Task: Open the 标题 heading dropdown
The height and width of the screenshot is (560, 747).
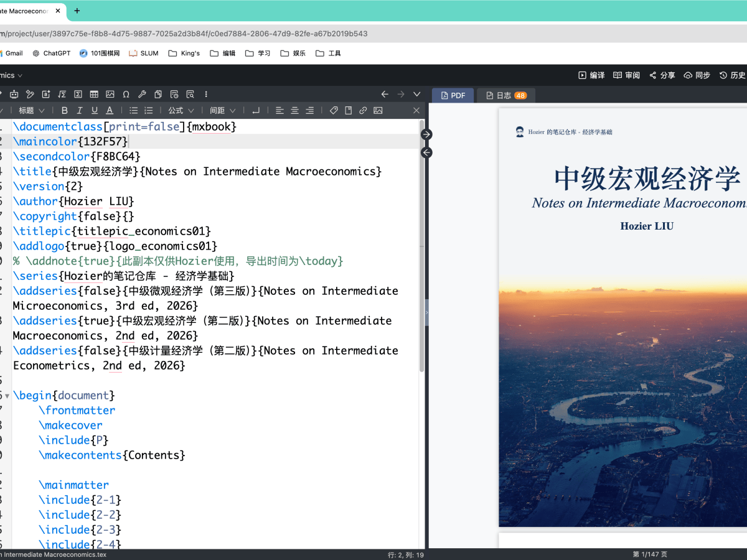Action: [x=32, y=111]
